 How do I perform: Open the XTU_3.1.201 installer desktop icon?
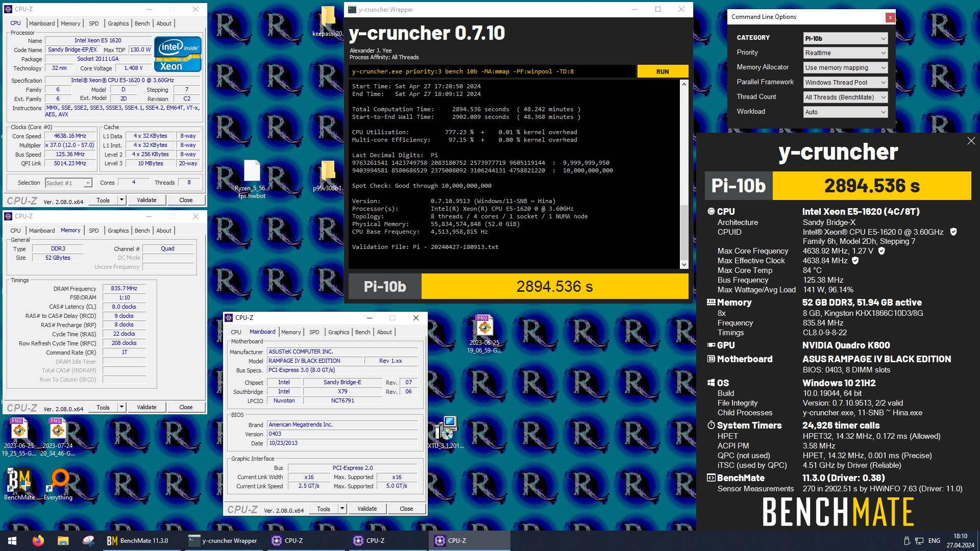(446, 433)
